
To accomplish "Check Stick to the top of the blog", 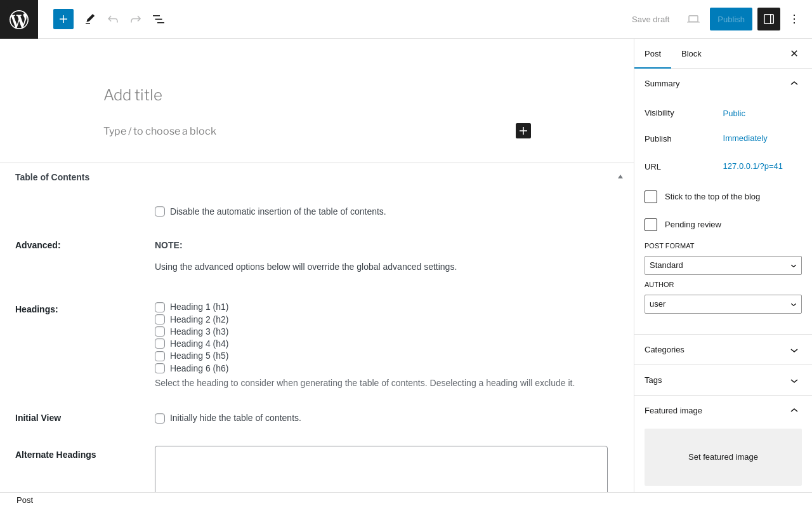I will click(x=651, y=197).
